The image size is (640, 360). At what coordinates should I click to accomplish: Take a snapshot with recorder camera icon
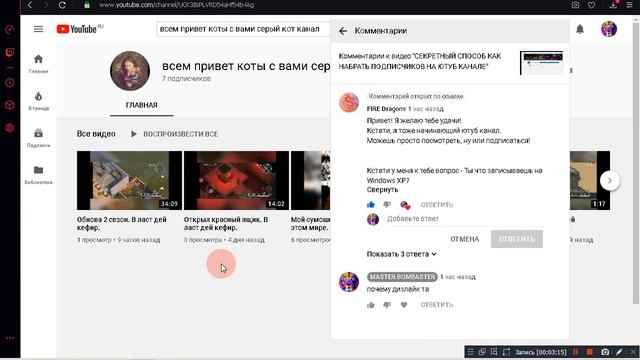tap(605, 352)
